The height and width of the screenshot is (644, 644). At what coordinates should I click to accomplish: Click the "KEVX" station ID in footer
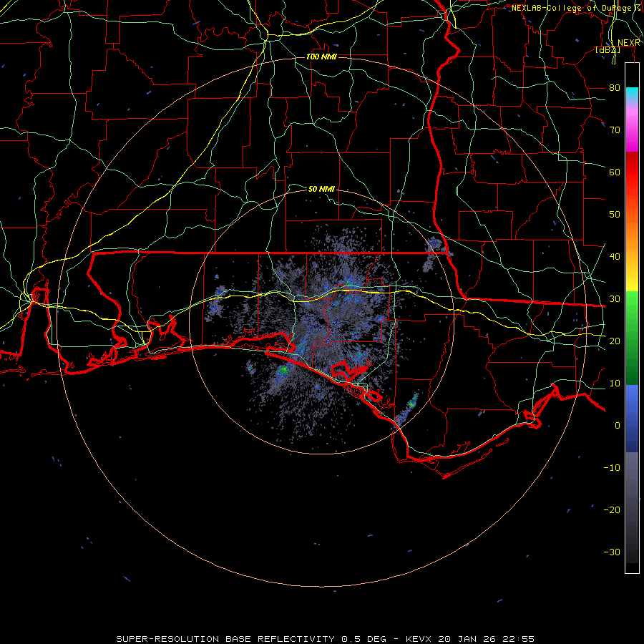[x=418, y=639]
